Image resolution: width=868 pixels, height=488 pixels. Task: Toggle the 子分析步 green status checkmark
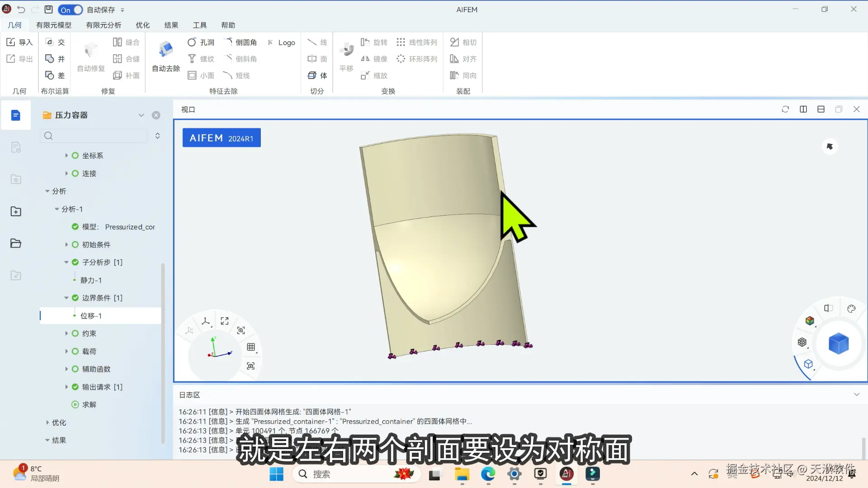[75, 262]
